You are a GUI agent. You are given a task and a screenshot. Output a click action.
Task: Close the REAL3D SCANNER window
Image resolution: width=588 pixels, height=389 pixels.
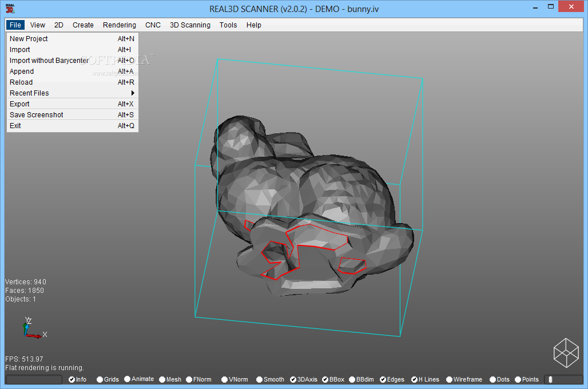coord(571,7)
